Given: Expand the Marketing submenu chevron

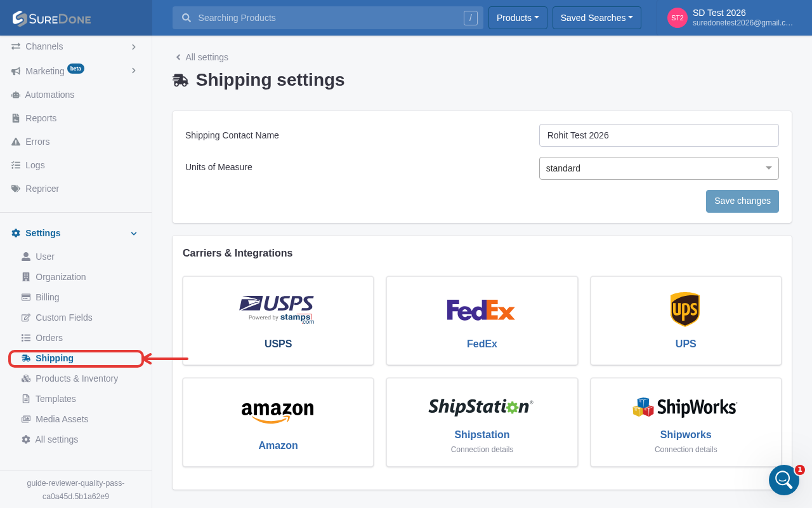Looking at the screenshot, I should click(x=134, y=70).
